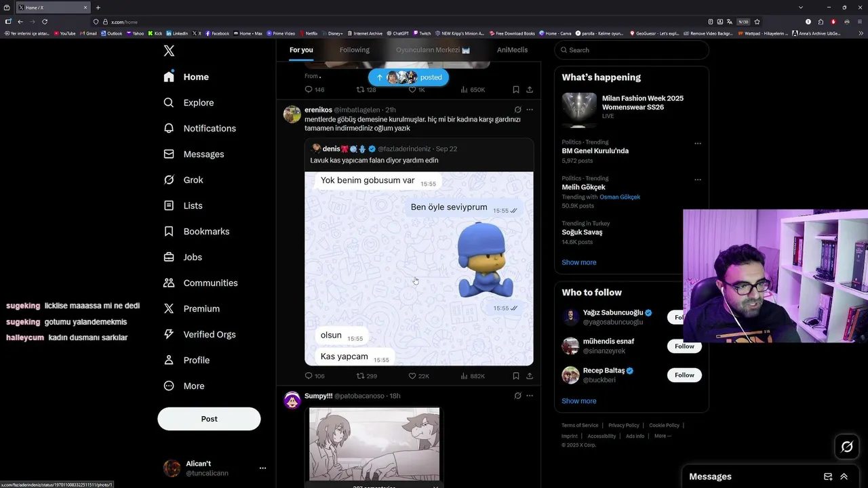This screenshot has height=488, width=868.
Task: Open Milan Fashion Week 2025 live event
Action: (x=631, y=108)
